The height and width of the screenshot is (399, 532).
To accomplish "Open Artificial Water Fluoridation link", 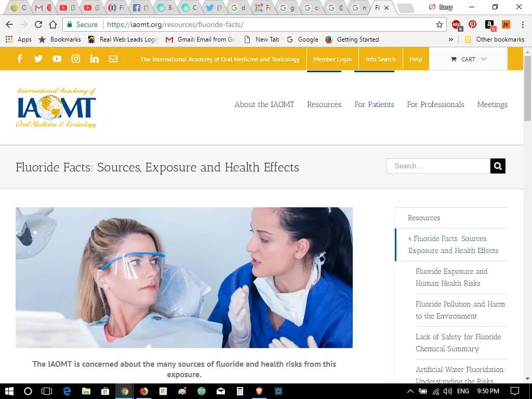I will click(460, 375).
